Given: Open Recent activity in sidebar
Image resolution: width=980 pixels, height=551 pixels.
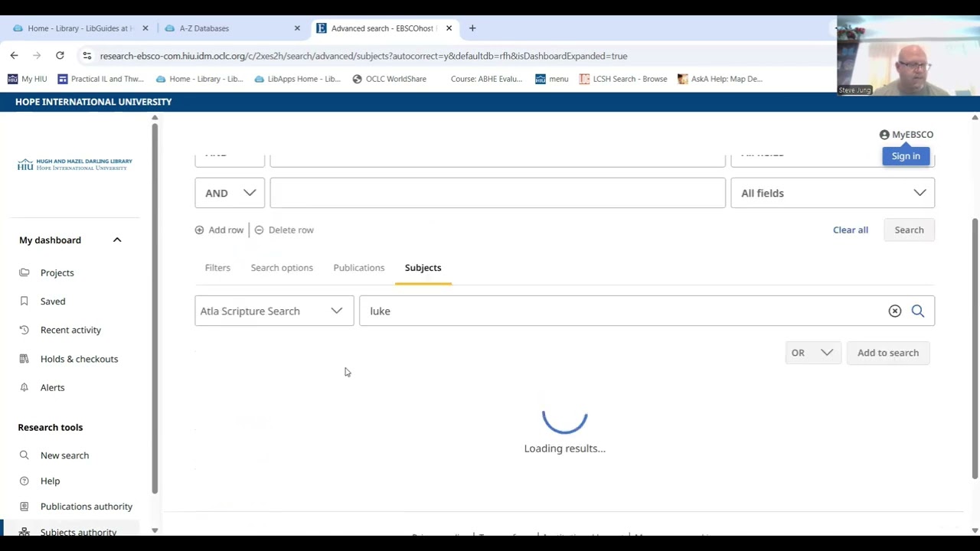Looking at the screenshot, I should 70,330.
